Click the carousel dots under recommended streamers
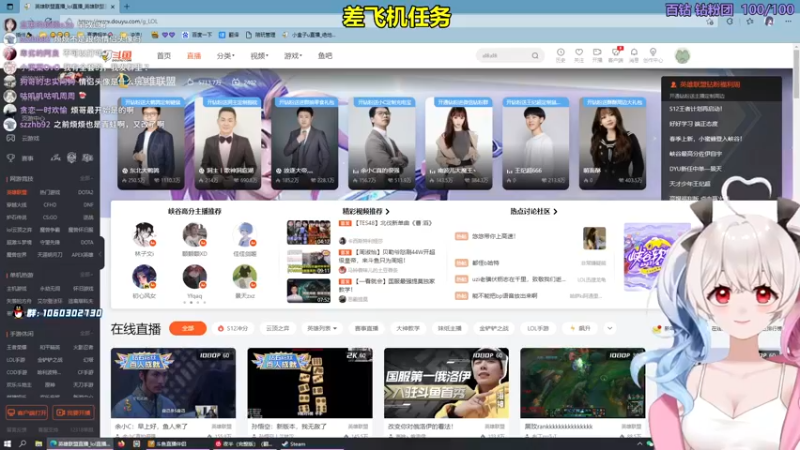The width and height of the screenshot is (800, 450). point(194,303)
